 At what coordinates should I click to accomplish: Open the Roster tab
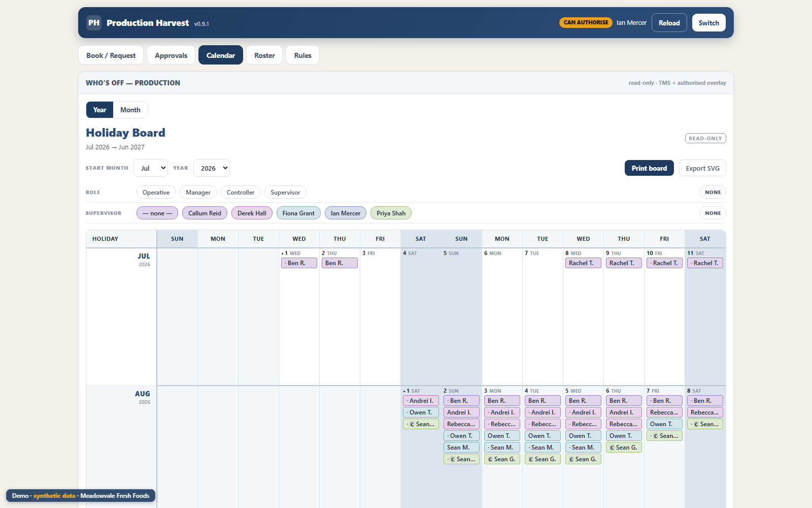click(x=264, y=55)
